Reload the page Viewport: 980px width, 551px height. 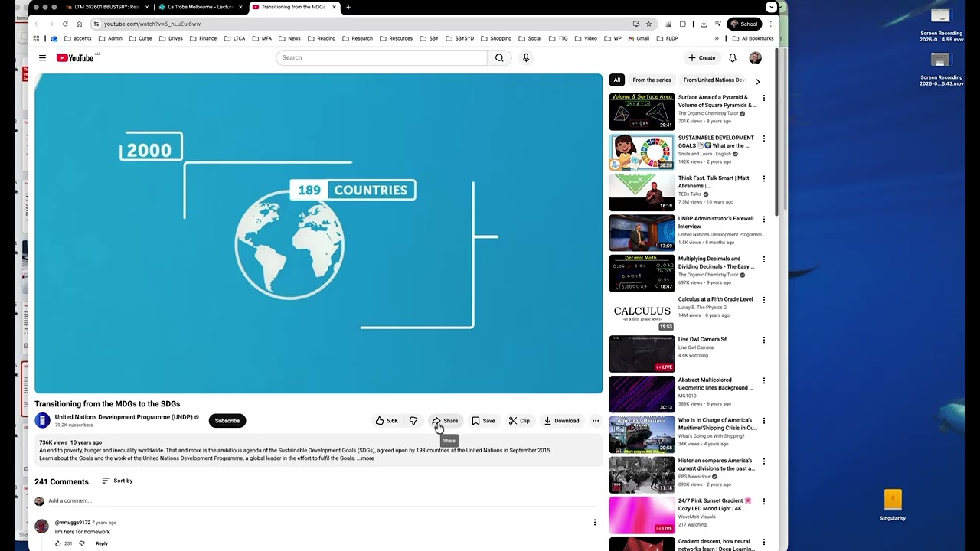tap(65, 24)
